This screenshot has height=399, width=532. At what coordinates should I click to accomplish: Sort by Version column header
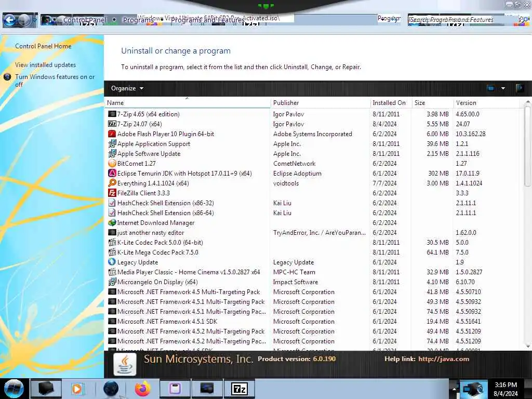486,103
